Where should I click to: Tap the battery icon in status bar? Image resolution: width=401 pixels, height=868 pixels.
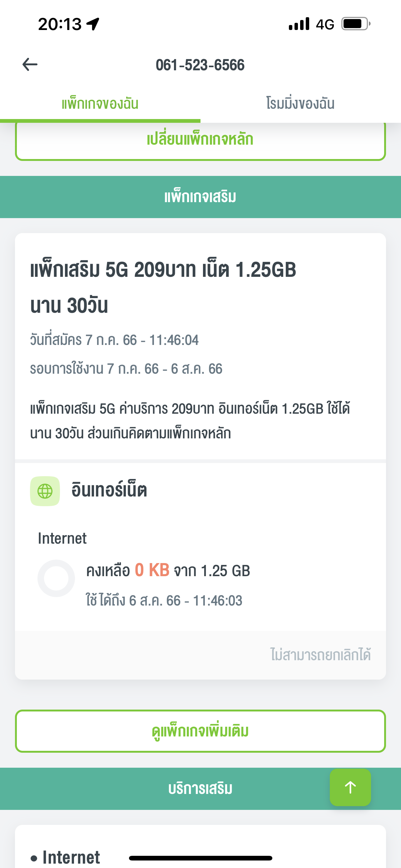click(356, 24)
